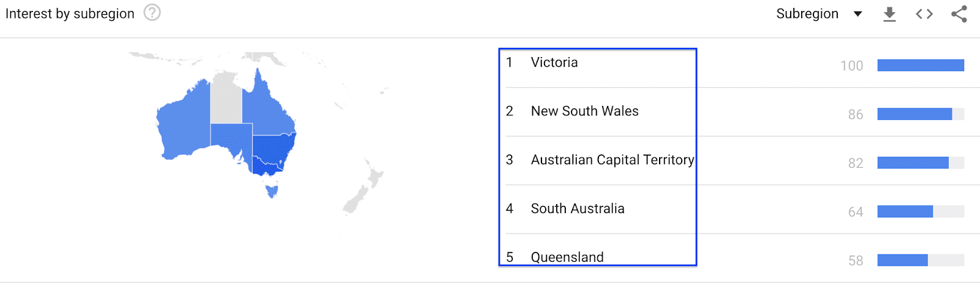The image size is (980, 288).
Task: Download the subregion data as CSV
Action: (889, 14)
